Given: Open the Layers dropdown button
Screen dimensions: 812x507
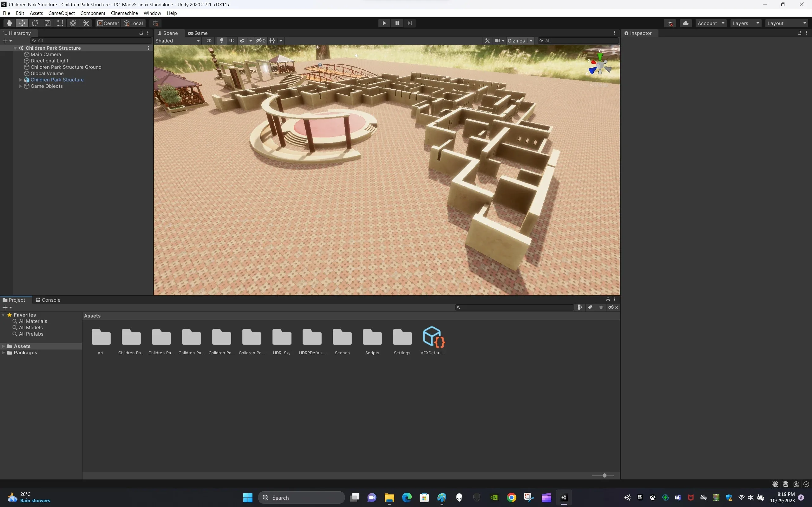Looking at the screenshot, I should point(746,23).
